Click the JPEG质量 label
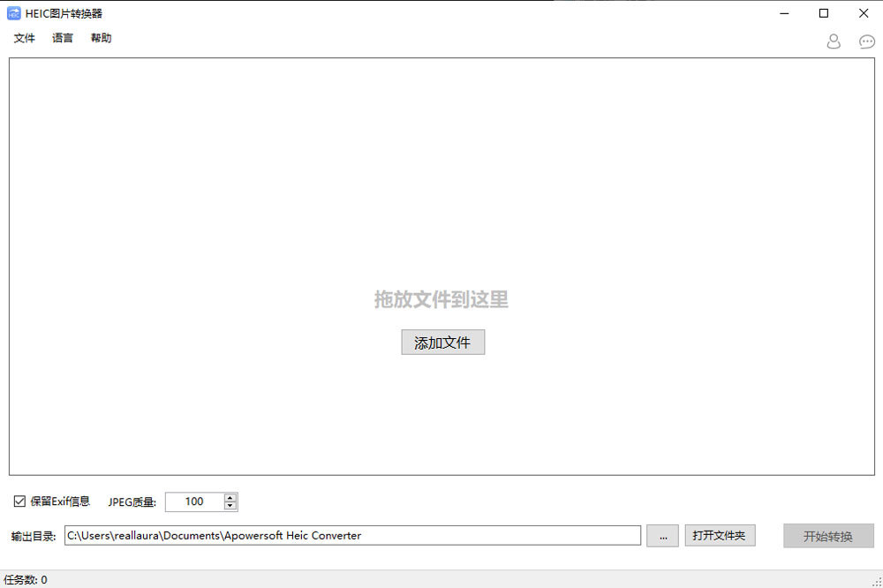The height and width of the screenshot is (588, 883). (132, 501)
